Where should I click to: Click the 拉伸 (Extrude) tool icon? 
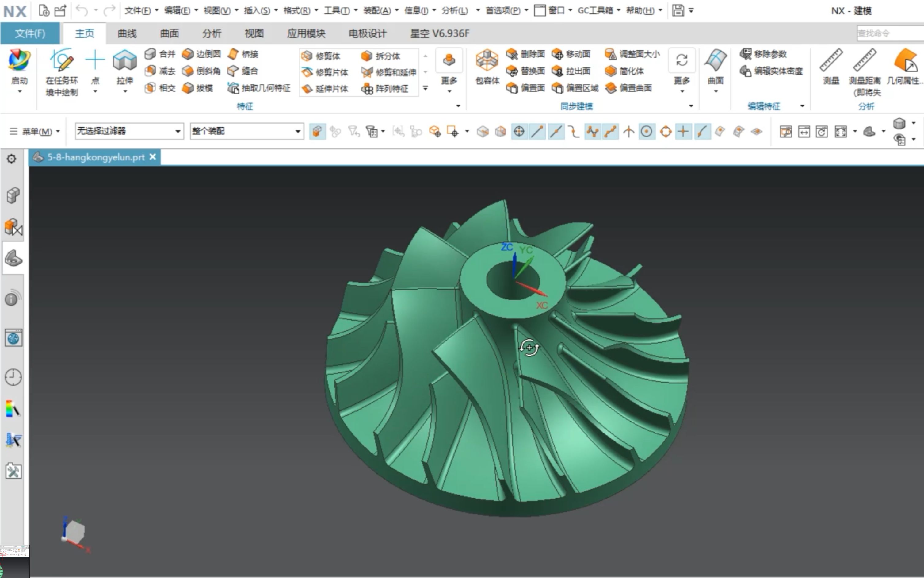coord(124,61)
